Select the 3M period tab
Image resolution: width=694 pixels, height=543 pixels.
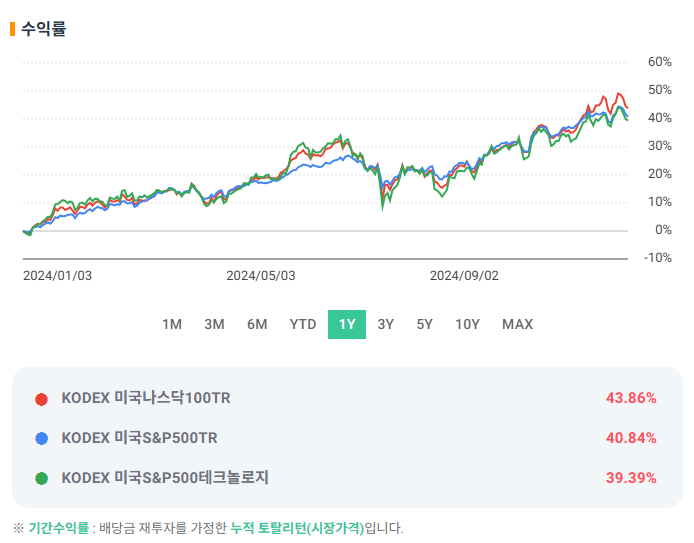pyautogui.click(x=214, y=324)
